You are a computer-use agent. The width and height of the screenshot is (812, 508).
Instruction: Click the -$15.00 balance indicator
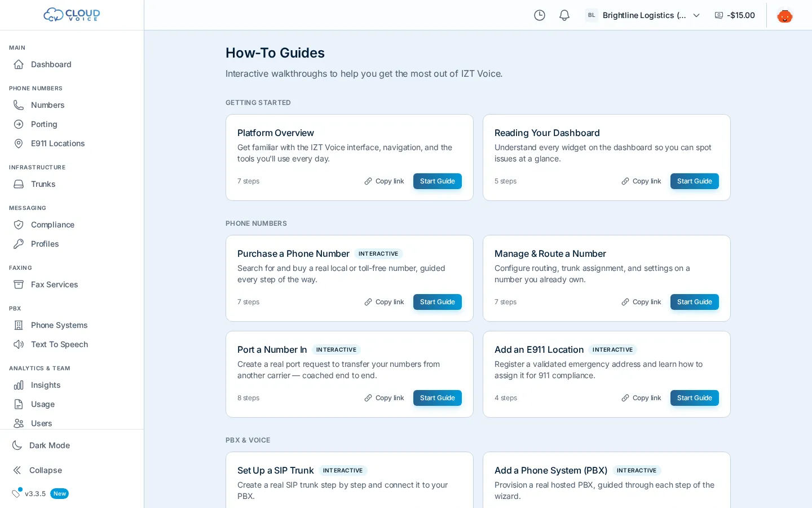click(735, 15)
